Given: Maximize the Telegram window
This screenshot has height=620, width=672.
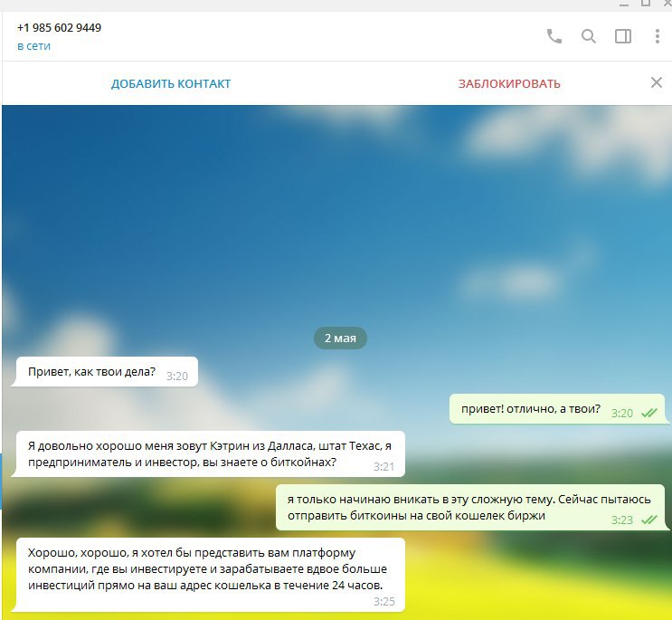Looking at the screenshot, I should (646, 3).
